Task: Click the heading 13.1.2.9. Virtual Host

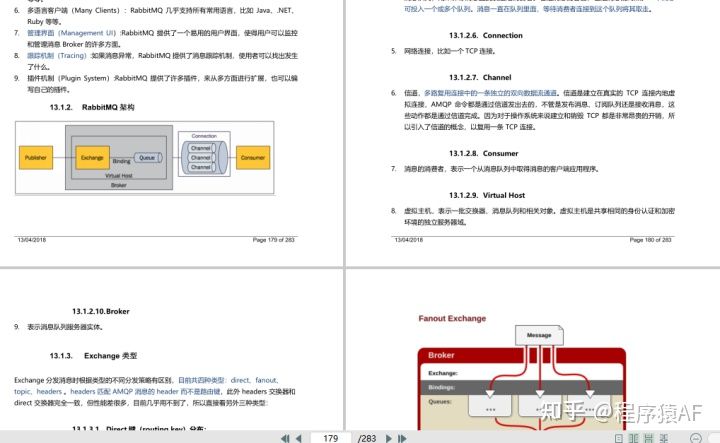Action: (487, 195)
